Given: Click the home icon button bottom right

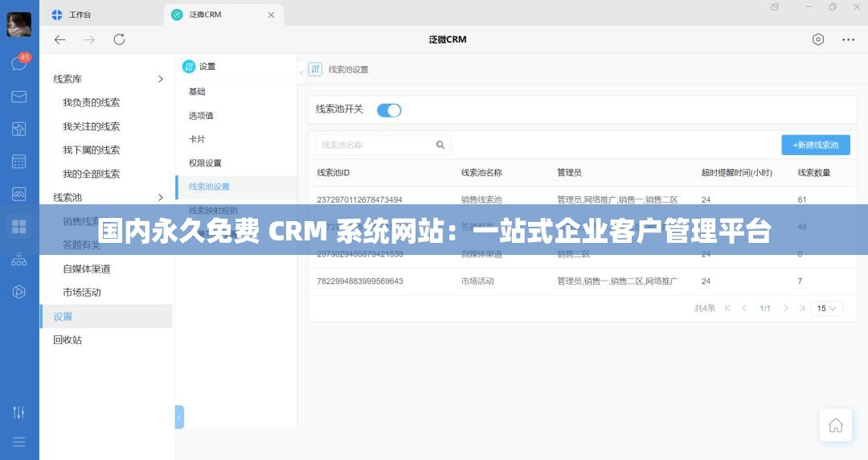Looking at the screenshot, I should 835,425.
